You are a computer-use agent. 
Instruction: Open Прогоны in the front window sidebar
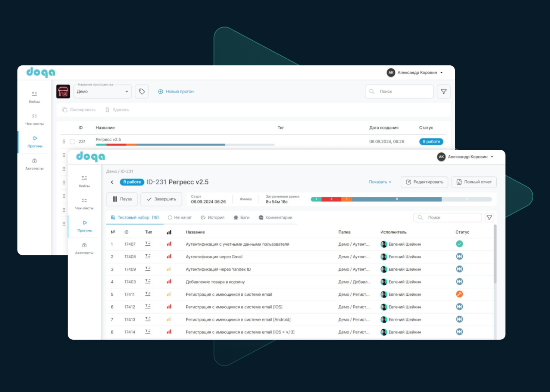85,226
